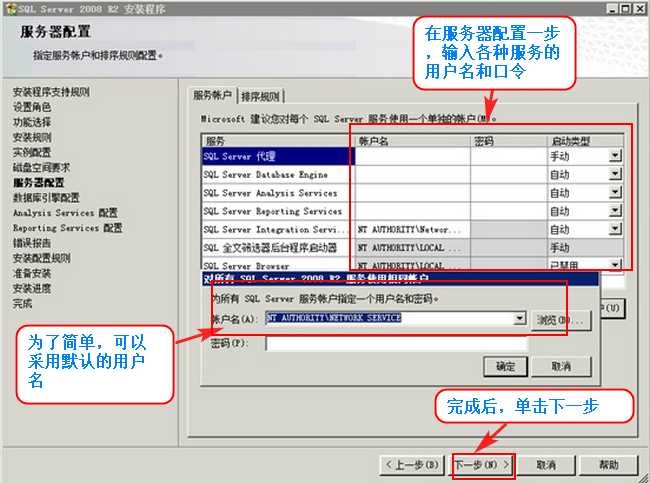Select 安装进度 step in sidebar
Viewport: 650px width, 483px height.
(x=32, y=288)
